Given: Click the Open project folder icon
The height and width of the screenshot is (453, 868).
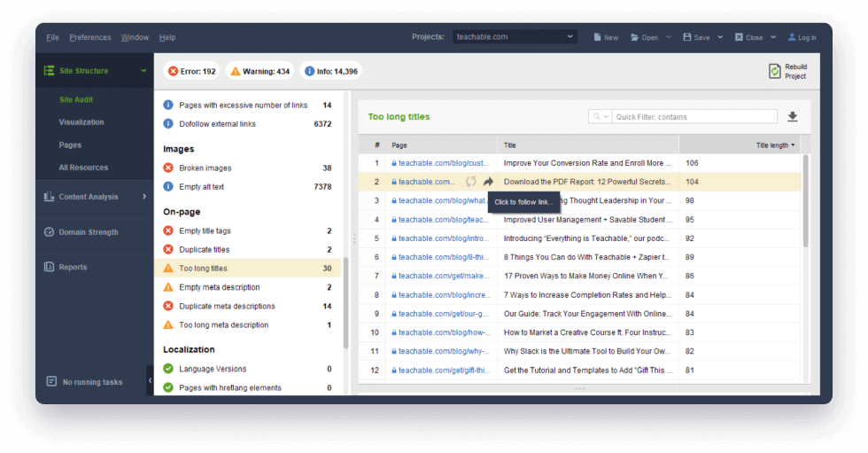Looking at the screenshot, I should [x=634, y=37].
